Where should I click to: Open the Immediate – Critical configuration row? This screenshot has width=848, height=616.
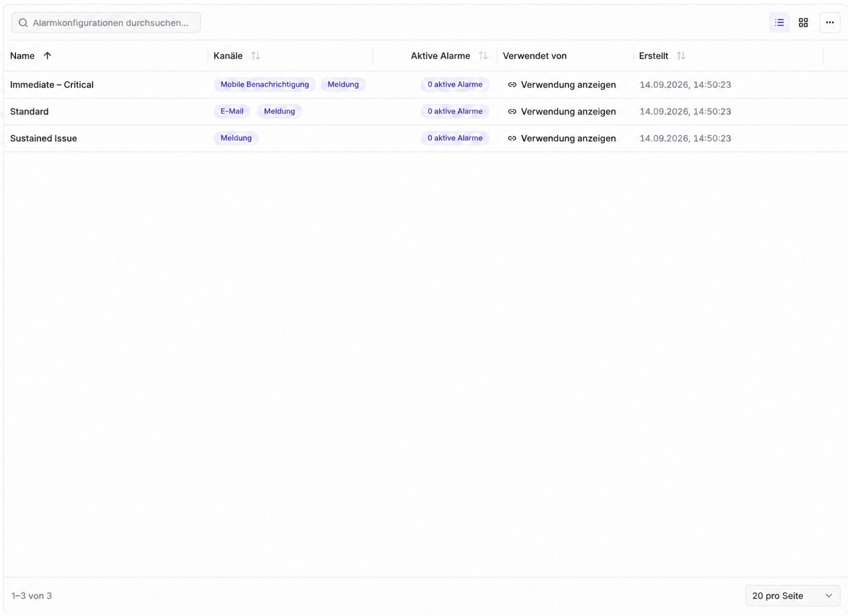(x=425, y=85)
